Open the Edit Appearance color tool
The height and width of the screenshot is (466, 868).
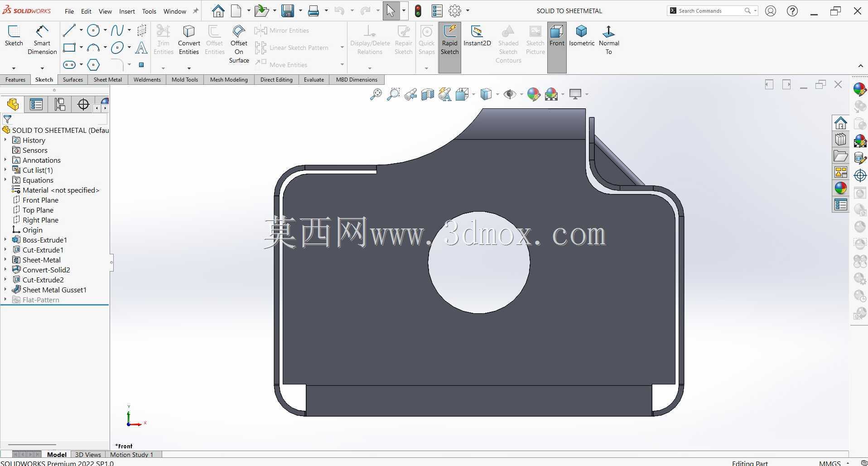coord(534,94)
